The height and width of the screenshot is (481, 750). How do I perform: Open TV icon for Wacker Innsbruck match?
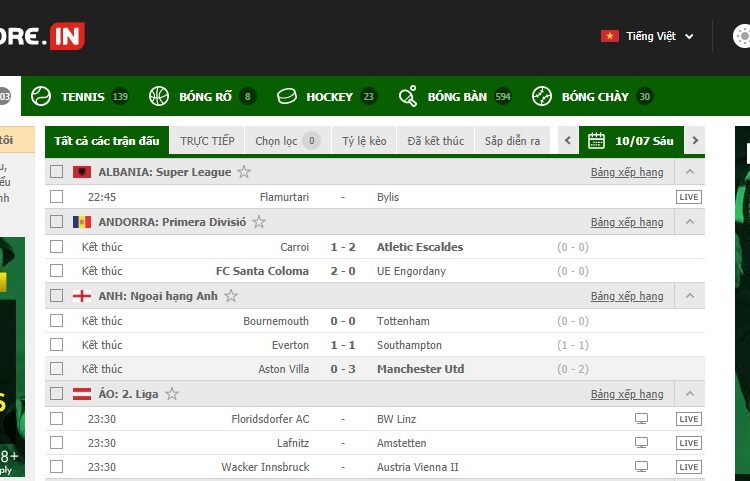click(641, 467)
